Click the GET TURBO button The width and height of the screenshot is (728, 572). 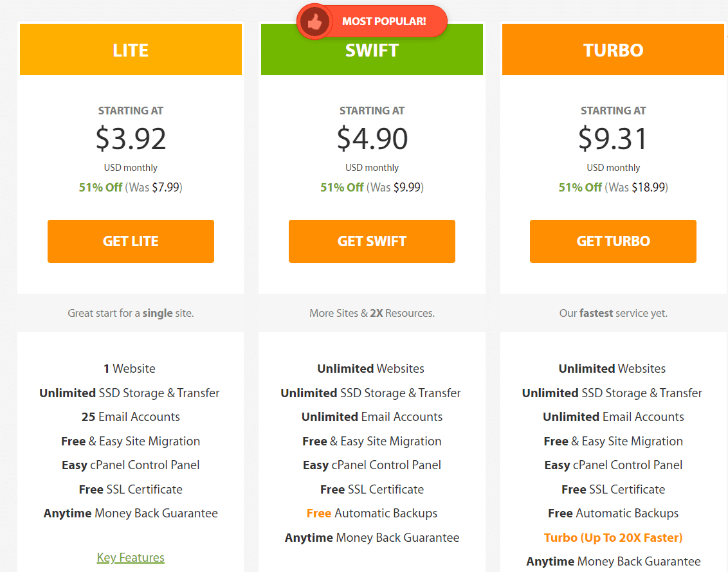[x=613, y=241]
